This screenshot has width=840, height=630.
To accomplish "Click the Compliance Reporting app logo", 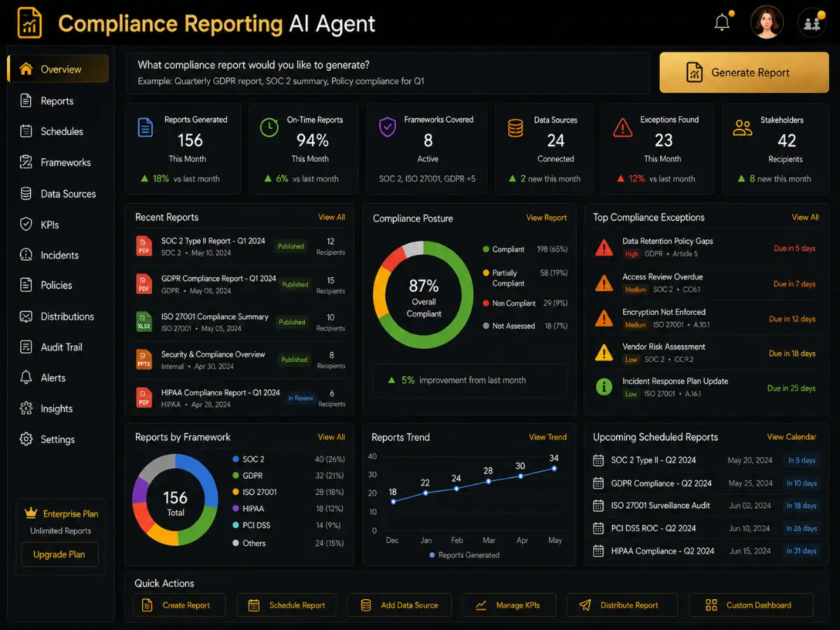I will (x=30, y=23).
